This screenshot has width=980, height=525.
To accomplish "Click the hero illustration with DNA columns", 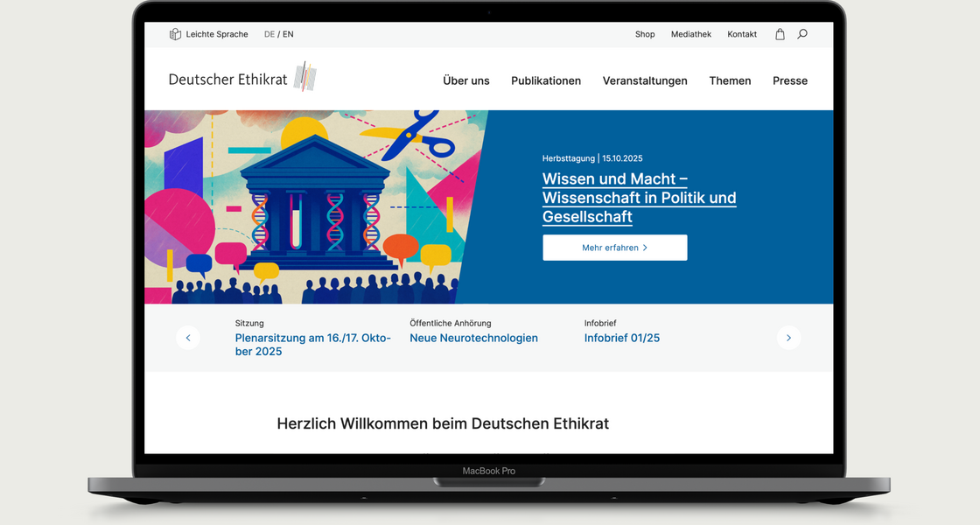I will pyautogui.click(x=315, y=206).
